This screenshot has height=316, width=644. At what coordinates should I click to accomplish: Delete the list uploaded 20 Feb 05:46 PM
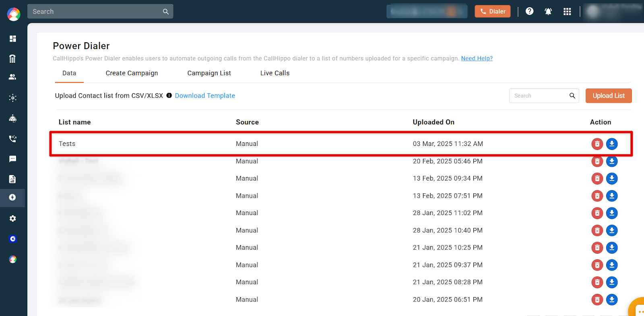(x=597, y=161)
